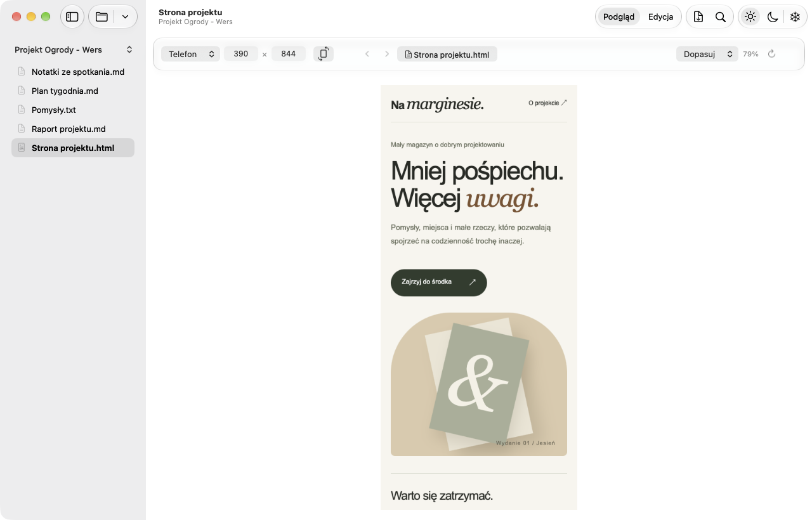
Task: Click the Mniej pośpiechu headline text
Action: coord(477,171)
